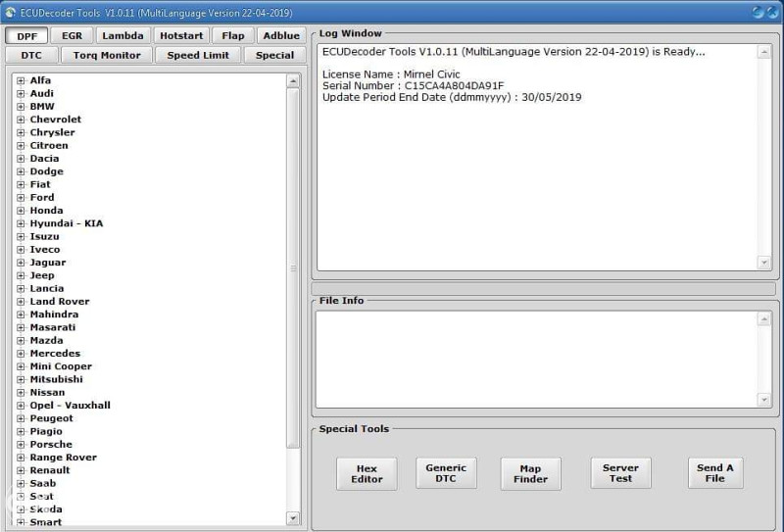Run the Server Test
Screen dimensions: 784x532
pos(620,472)
